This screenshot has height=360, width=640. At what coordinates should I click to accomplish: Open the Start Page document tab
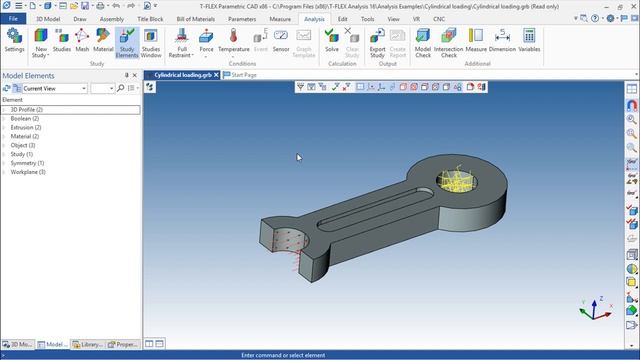tap(240, 75)
